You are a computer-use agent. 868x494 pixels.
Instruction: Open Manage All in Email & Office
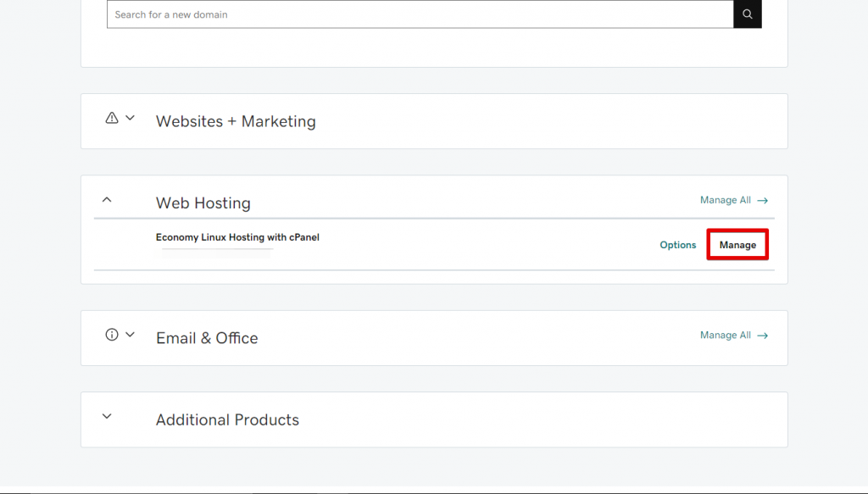725,336
